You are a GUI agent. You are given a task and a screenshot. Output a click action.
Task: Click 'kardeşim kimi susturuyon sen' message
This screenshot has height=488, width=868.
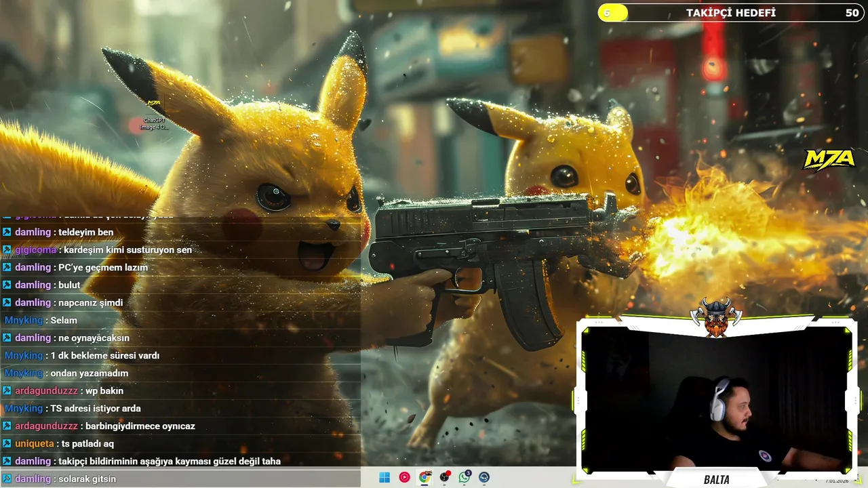(x=127, y=249)
